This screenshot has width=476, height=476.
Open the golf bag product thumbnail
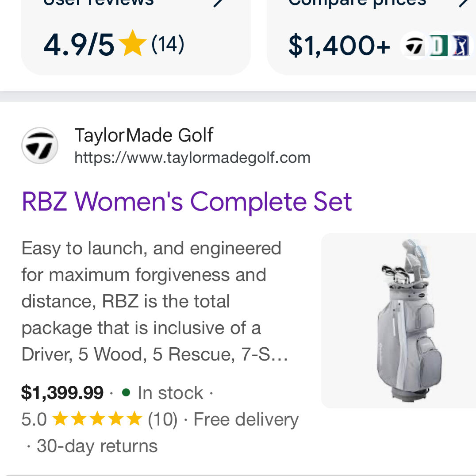pos(402,320)
